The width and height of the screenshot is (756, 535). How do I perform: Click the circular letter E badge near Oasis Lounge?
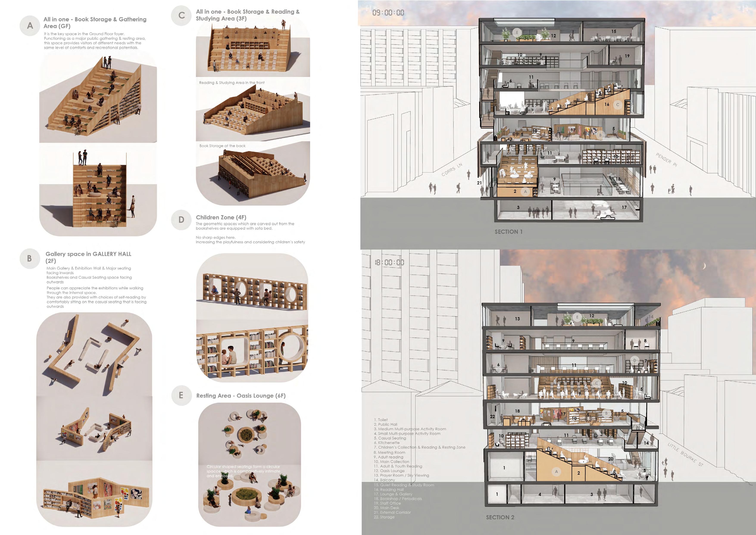pos(181,395)
